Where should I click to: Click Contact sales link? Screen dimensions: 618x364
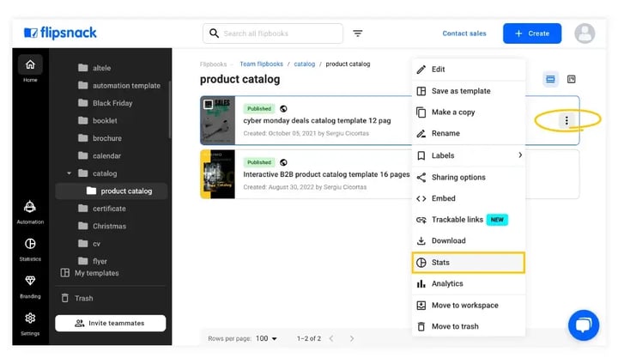click(463, 33)
